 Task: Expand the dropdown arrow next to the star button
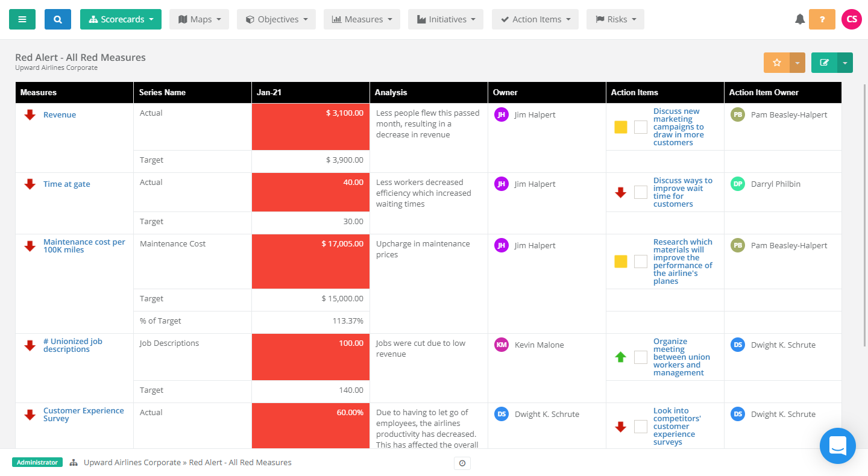point(797,62)
